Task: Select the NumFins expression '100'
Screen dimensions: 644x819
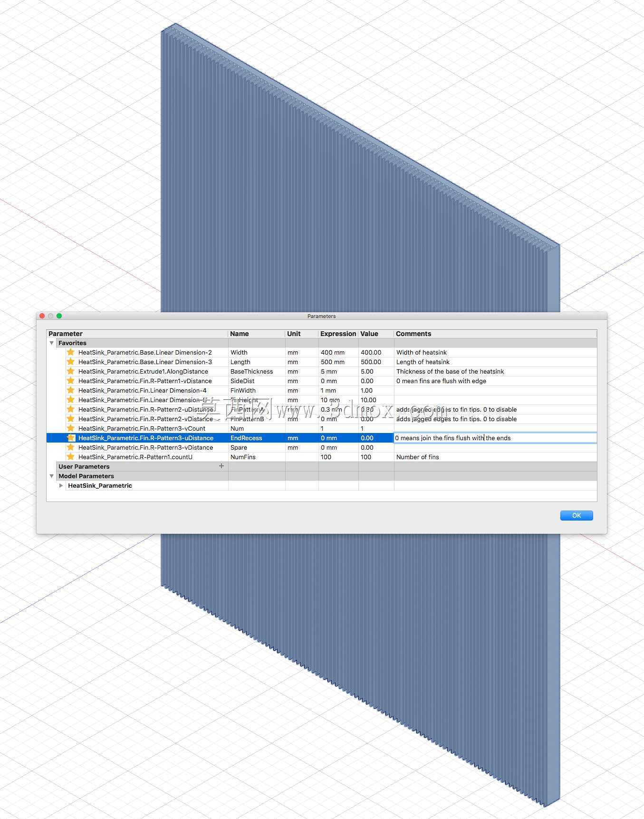Action: [326, 457]
